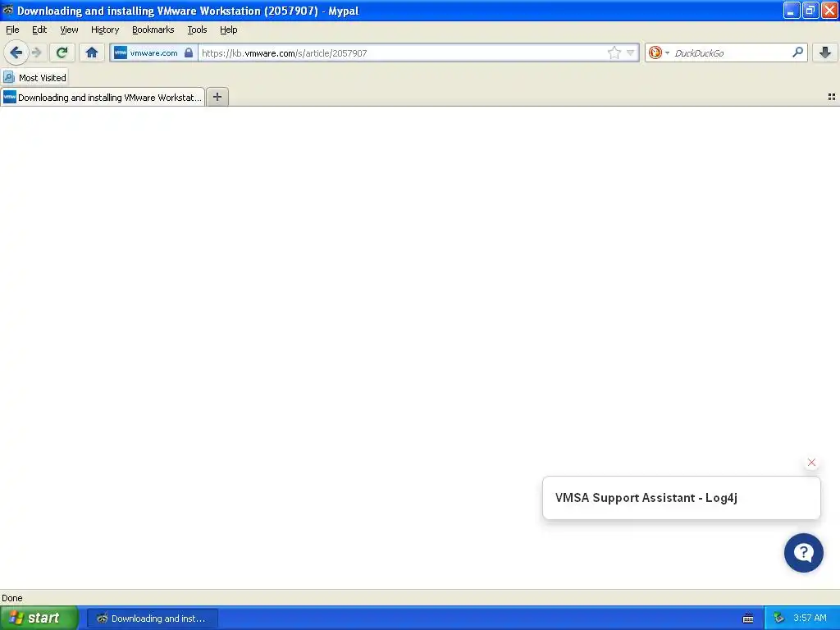Open the URL history dropdown arrow

[631, 52]
